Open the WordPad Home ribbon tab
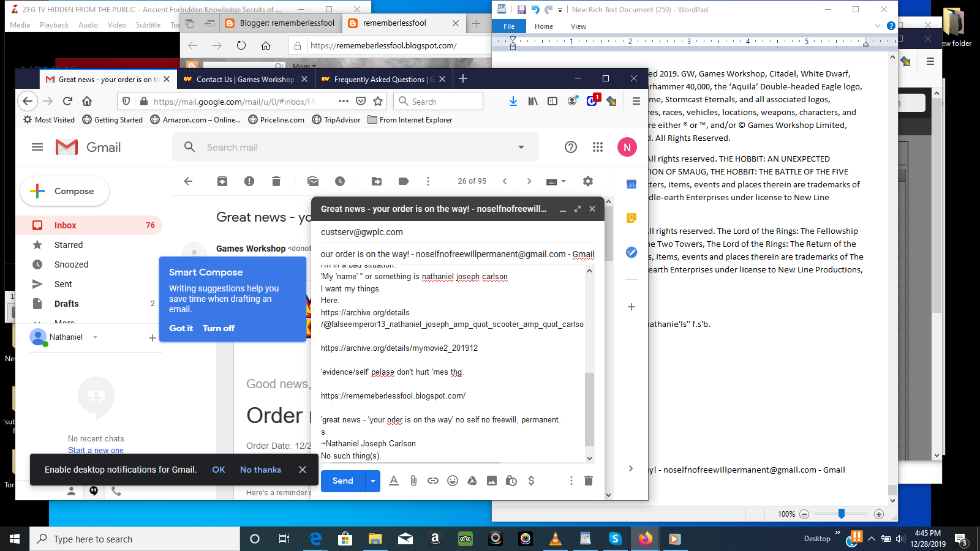This screenshot has width=980, height=551. (544, 26)
